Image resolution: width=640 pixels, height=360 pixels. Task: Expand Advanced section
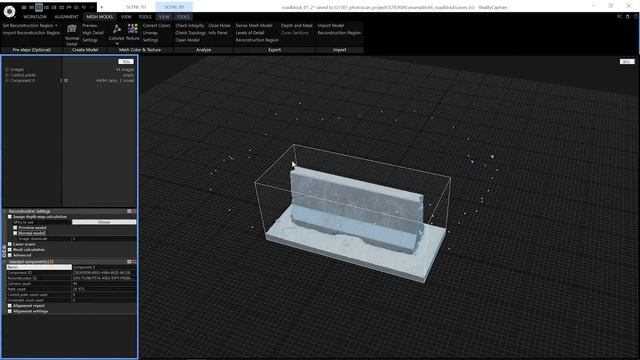(10, 255)
